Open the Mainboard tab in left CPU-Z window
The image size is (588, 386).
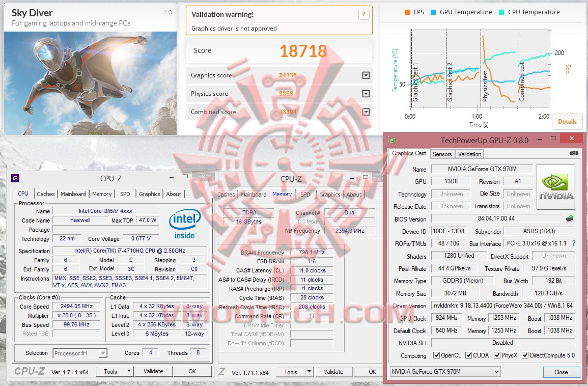tap(73, 194)
